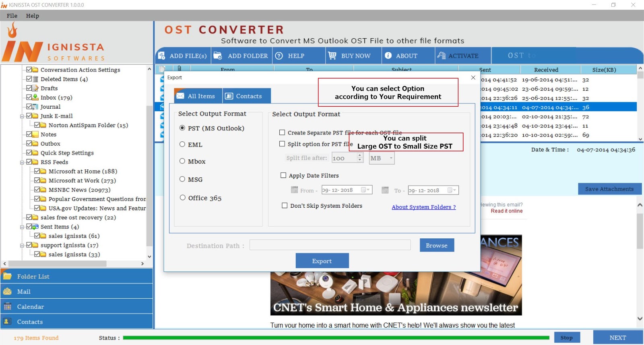Click the Read it online link
Screen dimensions: 644x345
506,211
